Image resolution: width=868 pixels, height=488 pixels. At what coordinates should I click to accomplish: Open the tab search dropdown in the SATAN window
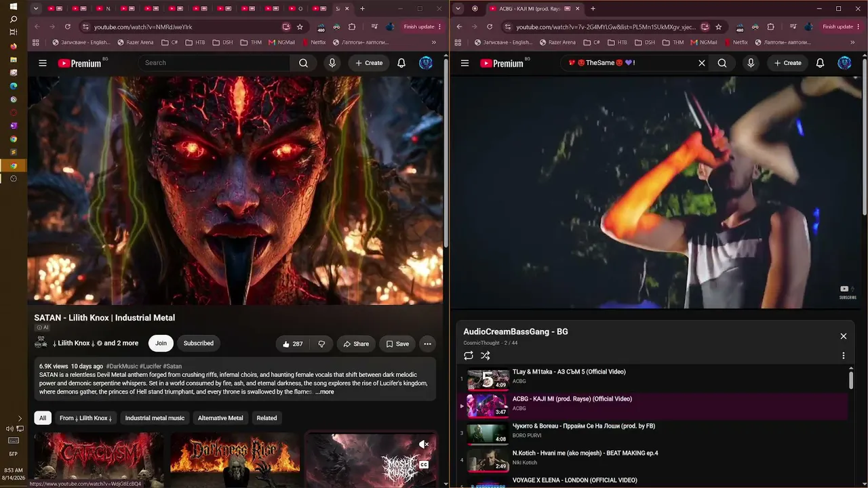pyautogui.click(x=35, y=9)
